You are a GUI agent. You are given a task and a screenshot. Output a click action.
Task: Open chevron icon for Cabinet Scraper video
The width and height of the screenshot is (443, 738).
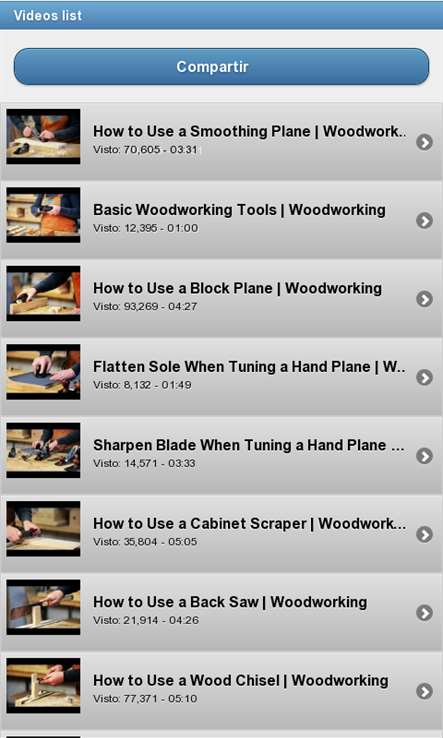click(424, 535)
